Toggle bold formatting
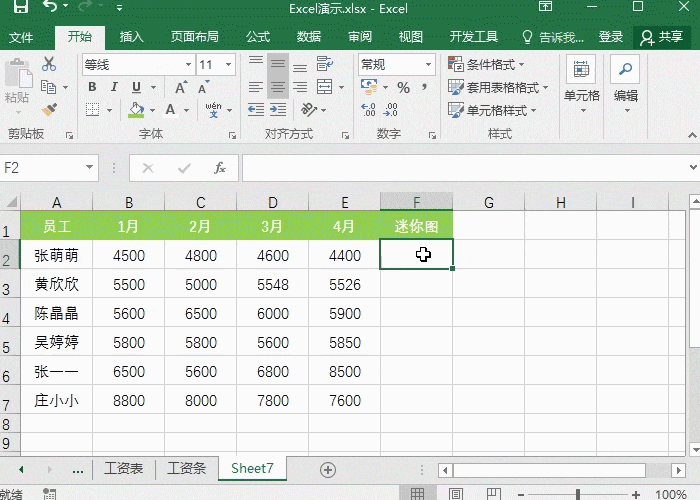Image resolution: width=700 pixels, height=500 pixels. 91,87
